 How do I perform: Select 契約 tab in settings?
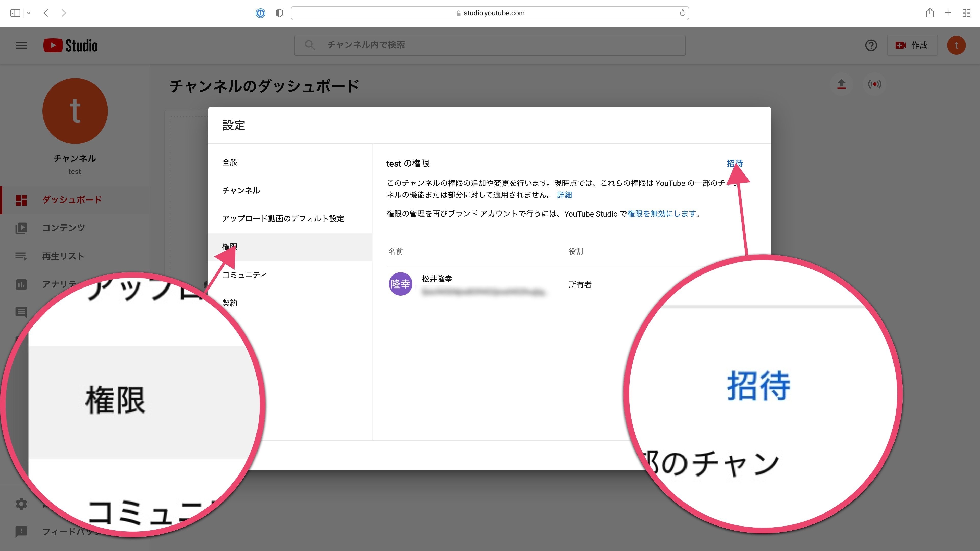tap(290, 303)
